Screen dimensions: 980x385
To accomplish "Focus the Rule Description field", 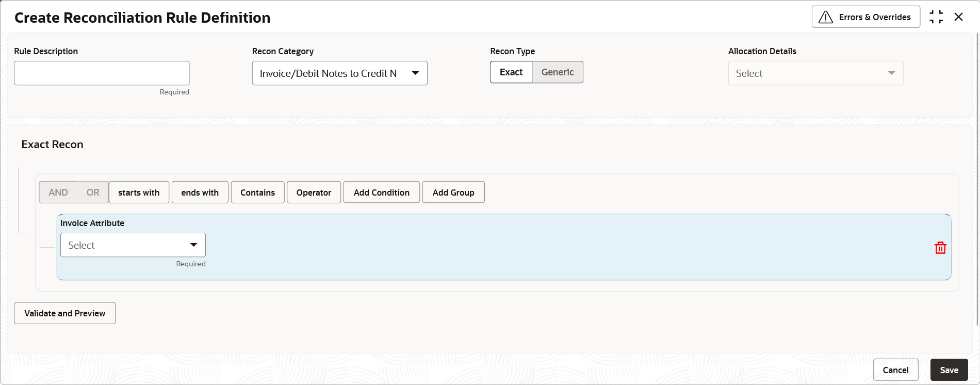I will (102, 73).
